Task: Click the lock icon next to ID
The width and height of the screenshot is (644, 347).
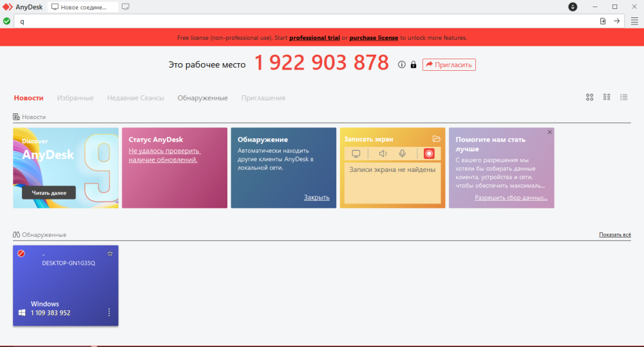Action: 413,64
